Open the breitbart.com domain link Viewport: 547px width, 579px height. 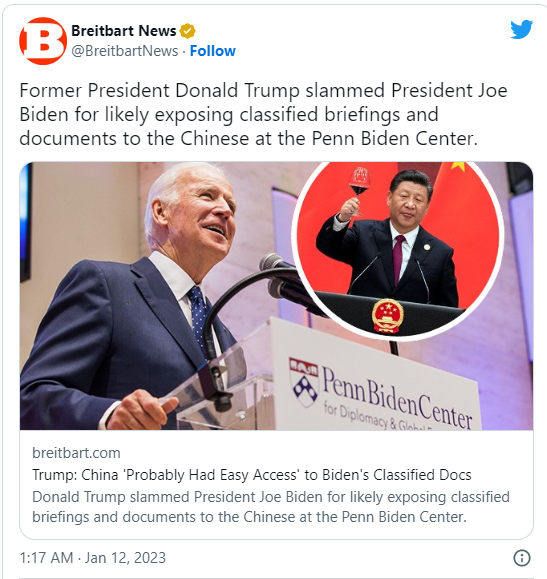coord(76,453)
